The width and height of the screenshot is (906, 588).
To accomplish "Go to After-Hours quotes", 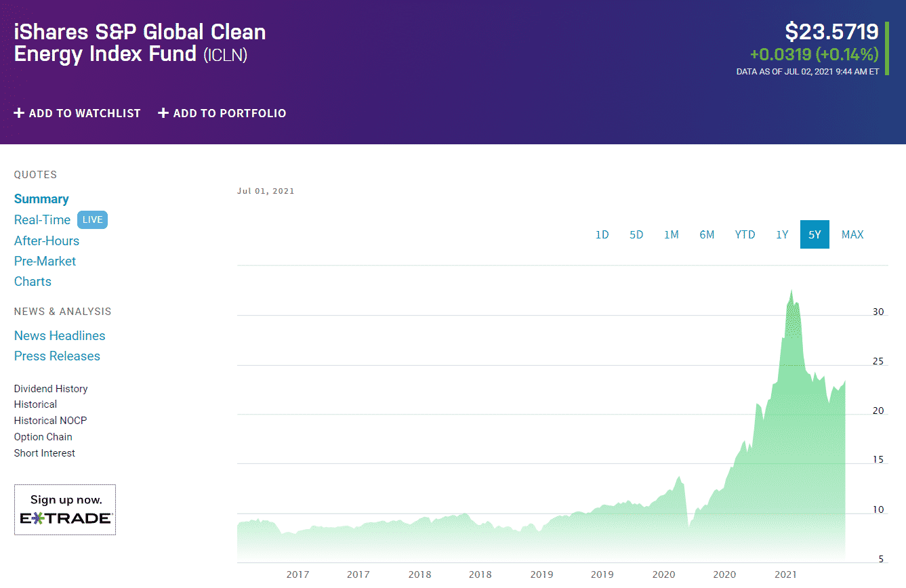I will coord(47,240).
